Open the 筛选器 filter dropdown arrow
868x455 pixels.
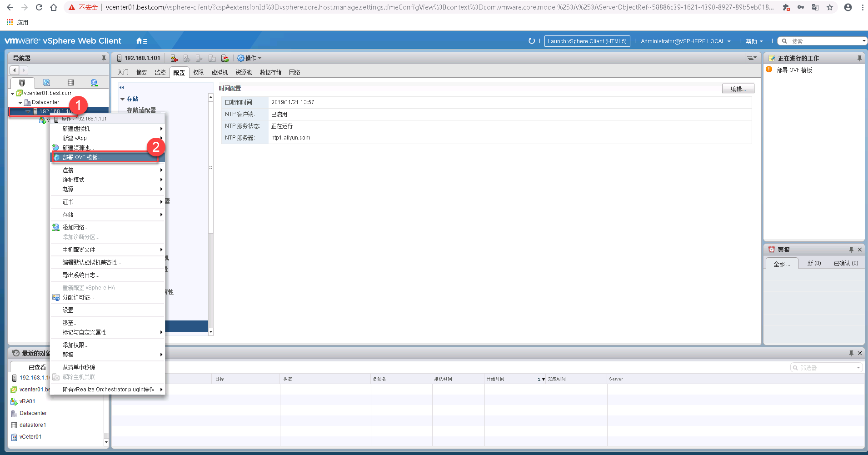point(858,368)
